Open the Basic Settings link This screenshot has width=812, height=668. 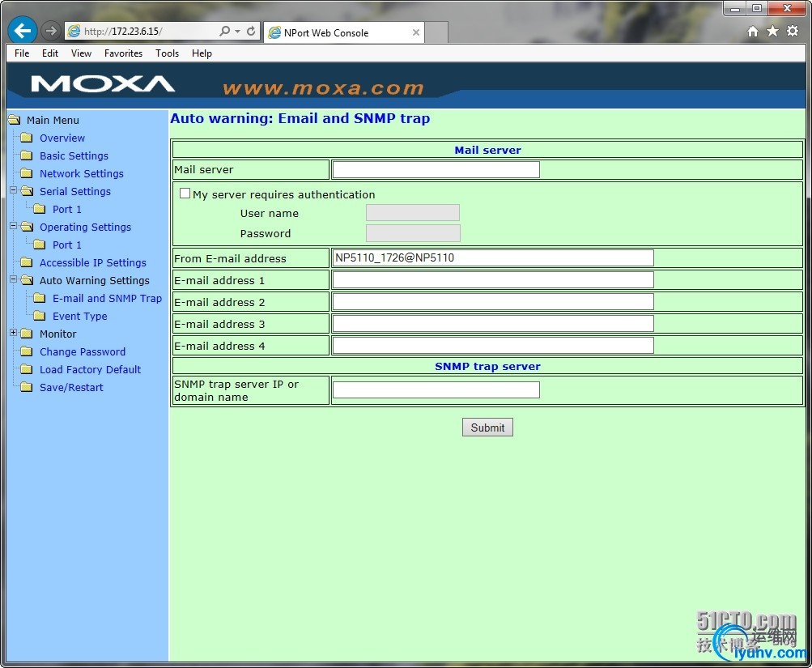click(74, 155)
